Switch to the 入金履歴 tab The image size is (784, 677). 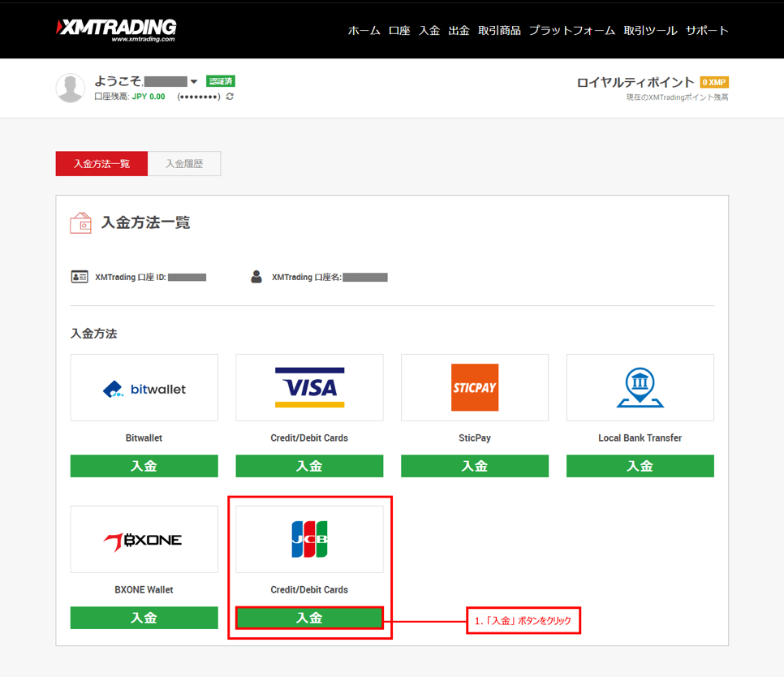point(184,164)
